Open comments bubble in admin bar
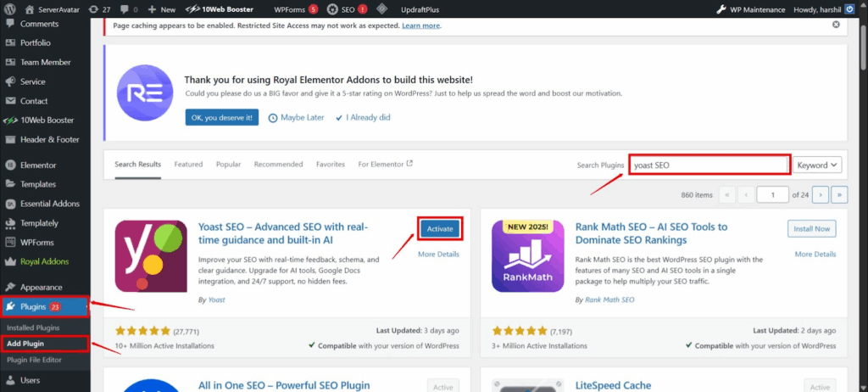The image size is (868, 392). pos(129,9)
